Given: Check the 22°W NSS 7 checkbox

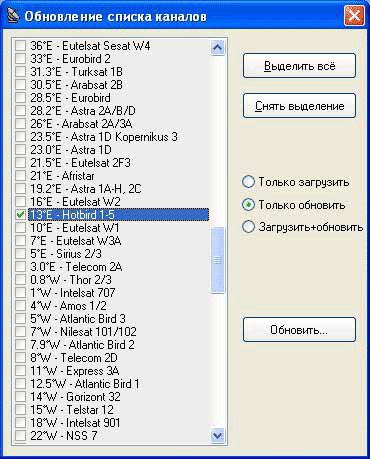Looking at the screenshot, I should click(x=20, y=436).
